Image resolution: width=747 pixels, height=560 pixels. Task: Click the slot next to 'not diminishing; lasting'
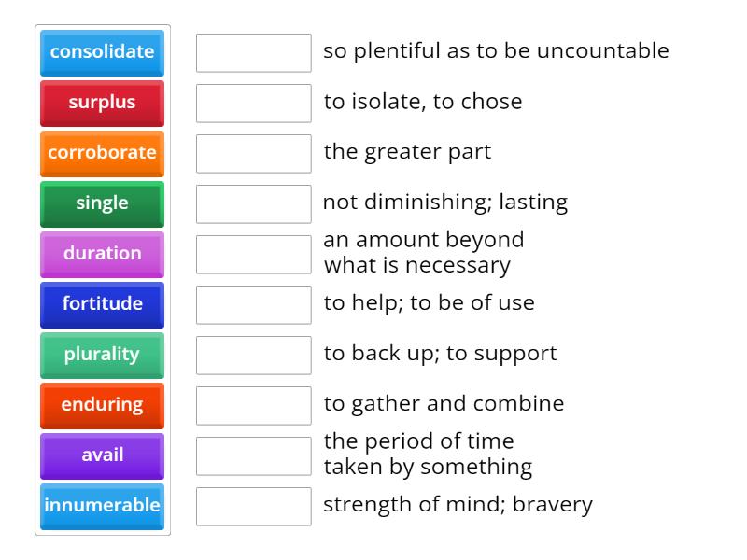(x=254, y=203)
